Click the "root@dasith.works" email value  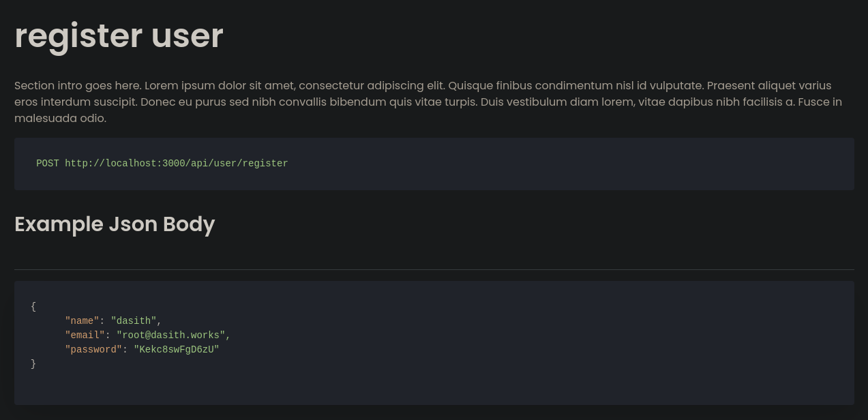[171, 335]
